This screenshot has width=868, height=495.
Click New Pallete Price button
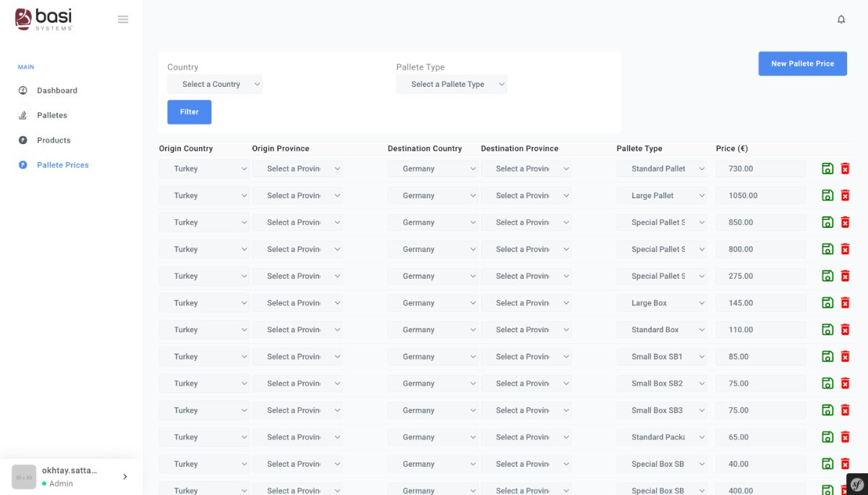pos(802,64)
